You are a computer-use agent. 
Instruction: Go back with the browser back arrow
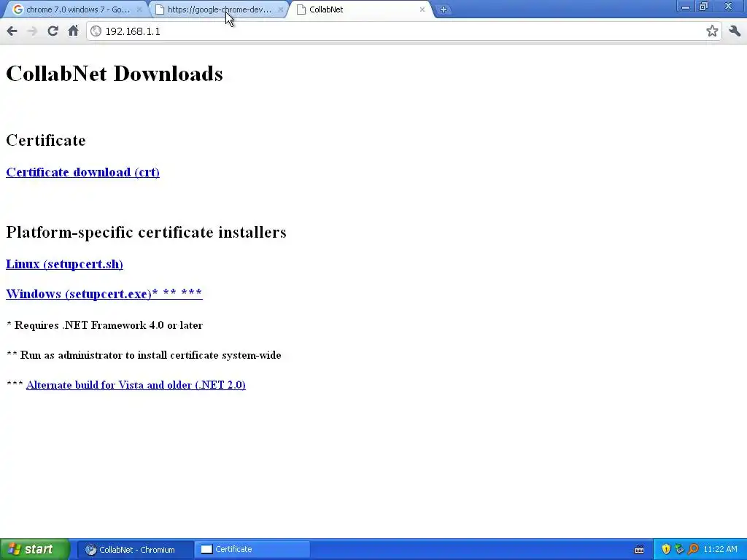[x=12, y=31]
